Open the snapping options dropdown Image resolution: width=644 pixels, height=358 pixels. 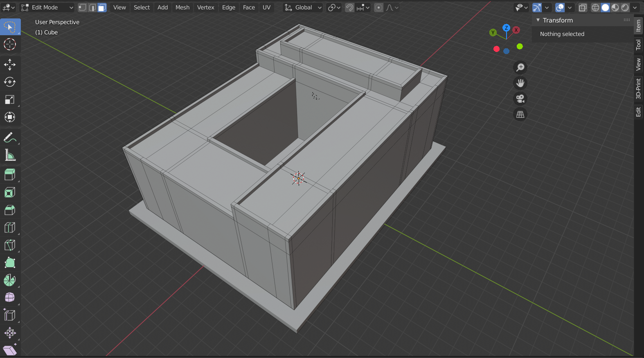tap(363, 7)
